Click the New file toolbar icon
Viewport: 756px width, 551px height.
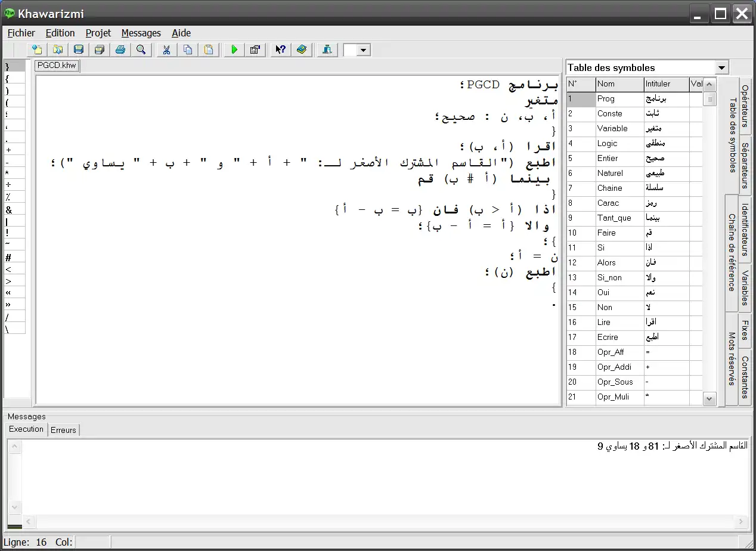point(37,49)
